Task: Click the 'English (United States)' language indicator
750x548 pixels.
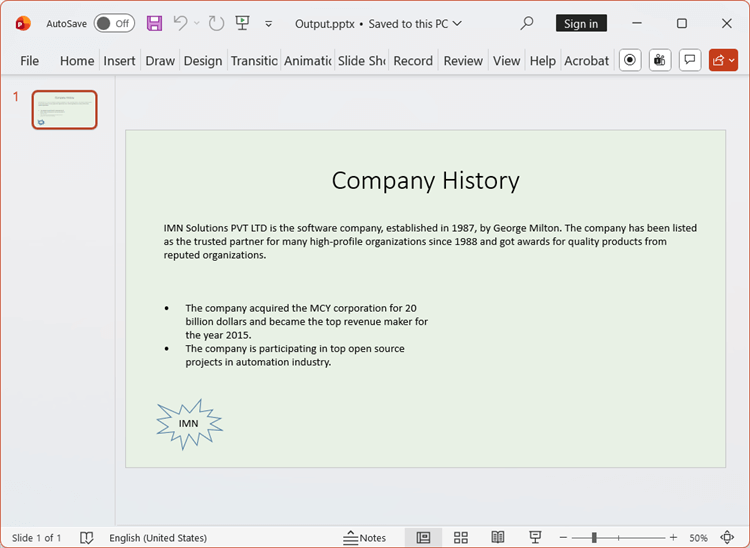Action: click(158, 537)
